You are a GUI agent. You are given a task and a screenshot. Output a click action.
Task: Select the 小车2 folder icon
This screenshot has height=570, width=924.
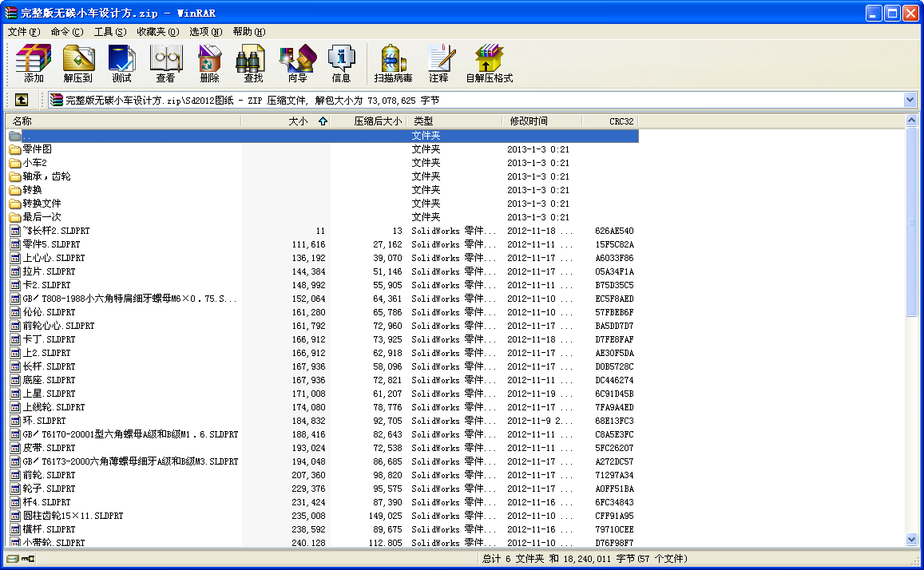(15, 163)
